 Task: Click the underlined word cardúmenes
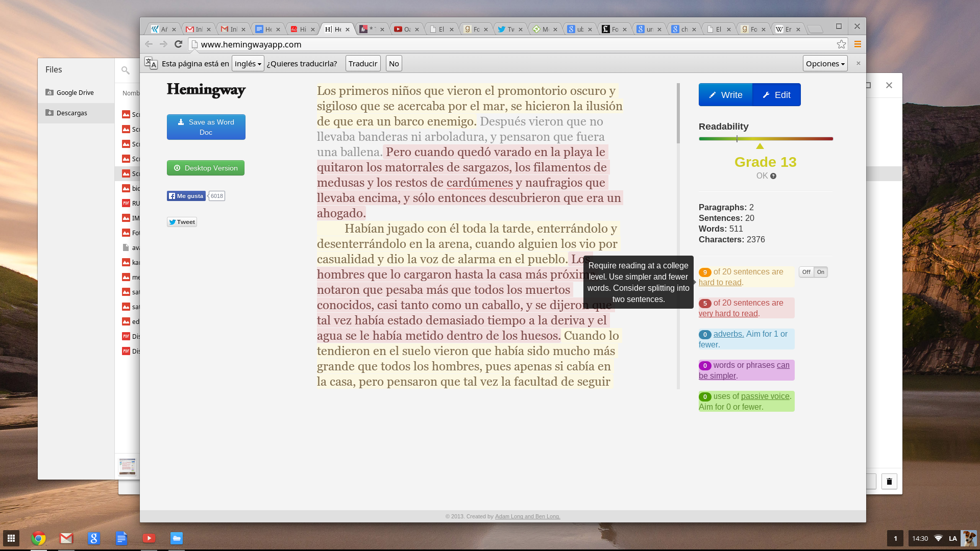coord(479,183)
